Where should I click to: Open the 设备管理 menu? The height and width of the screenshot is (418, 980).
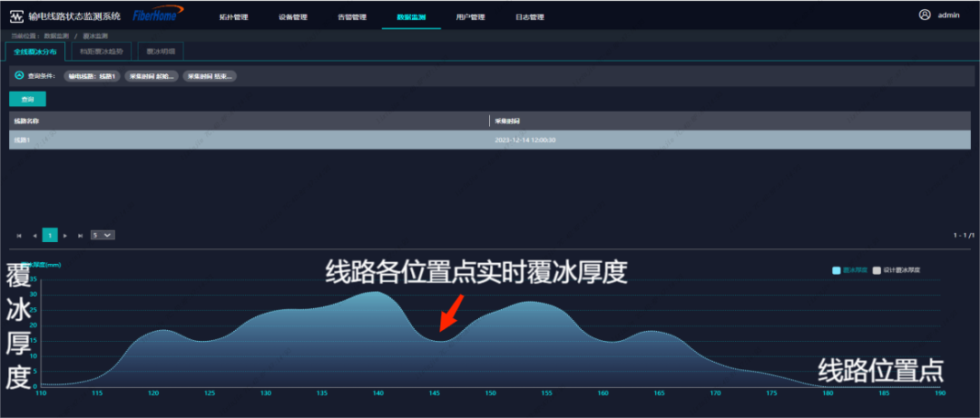[292, 16]
